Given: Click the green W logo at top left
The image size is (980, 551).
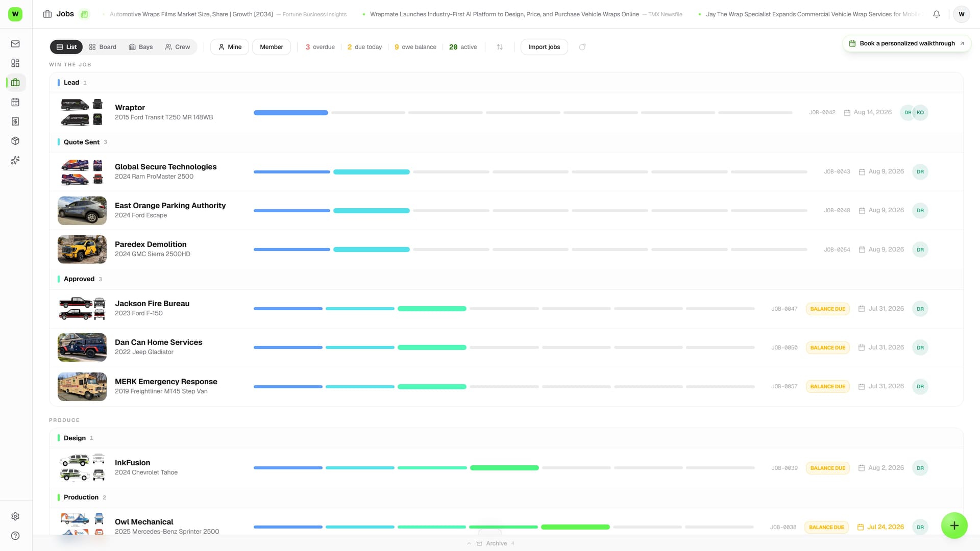Looking at the screenshot, I should pos(15,14).
